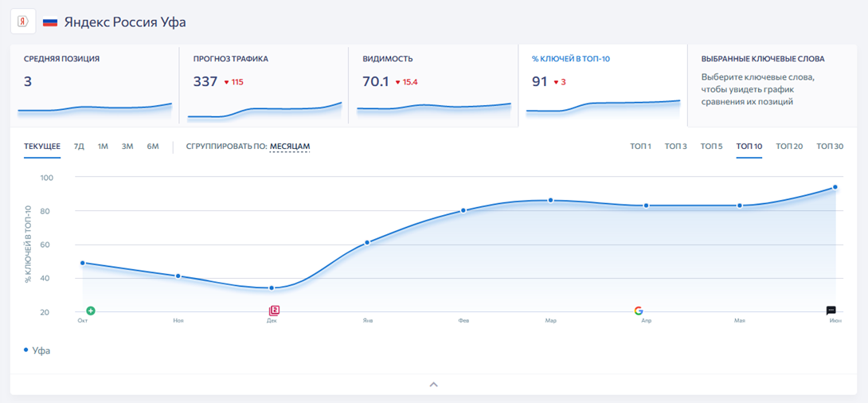Click the Russian flag icon

tap(50, 22)
